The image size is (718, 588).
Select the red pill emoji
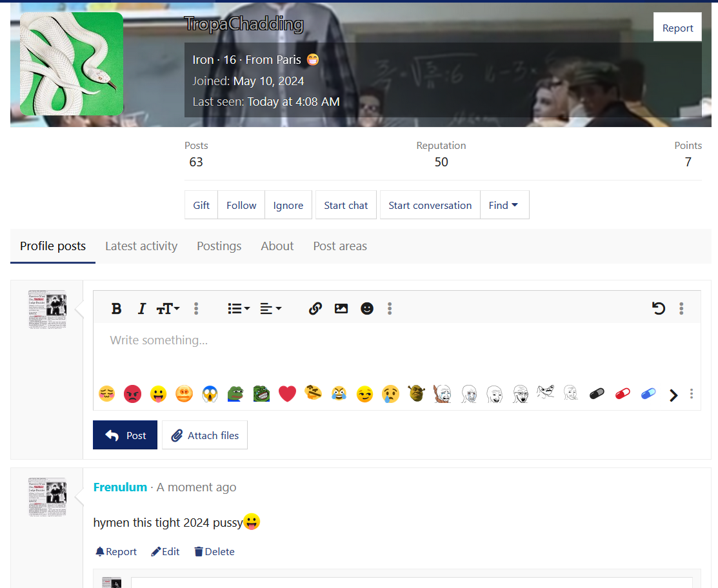click(x=622, y=393)
